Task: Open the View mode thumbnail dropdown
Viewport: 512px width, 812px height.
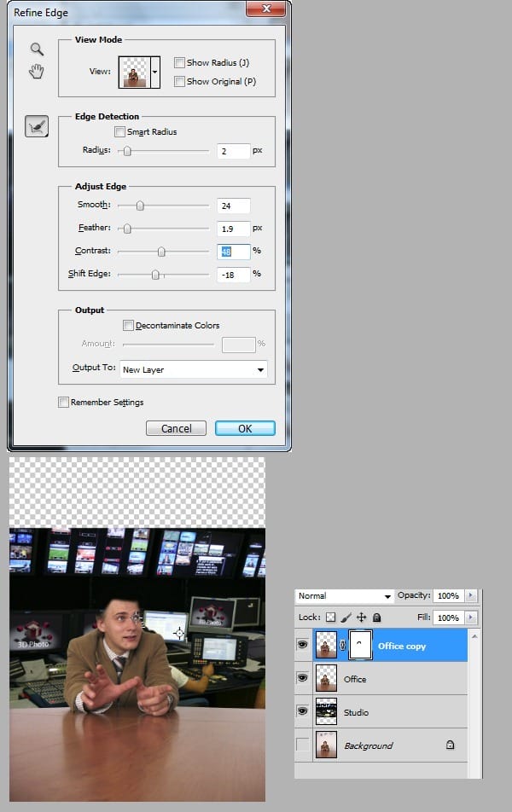Action: click(x=155, y=72)
